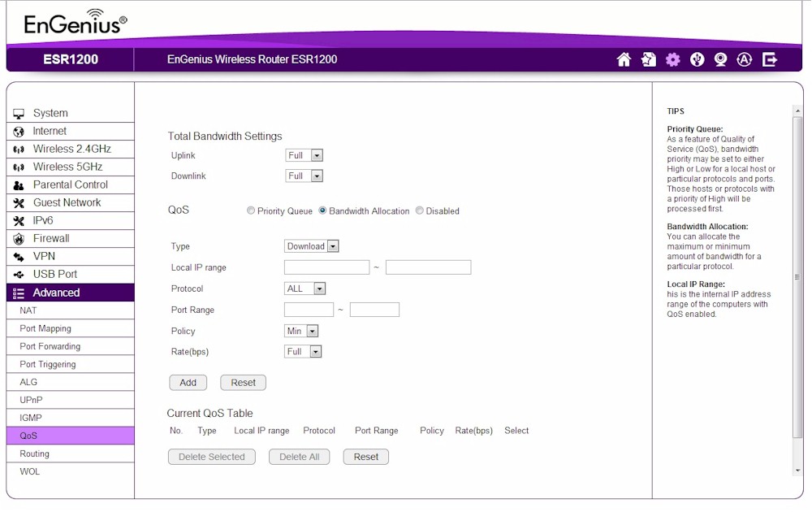Open Wireless 2.4GHz menu
This screenshot has height=512, width=812.
click(71, 150)
